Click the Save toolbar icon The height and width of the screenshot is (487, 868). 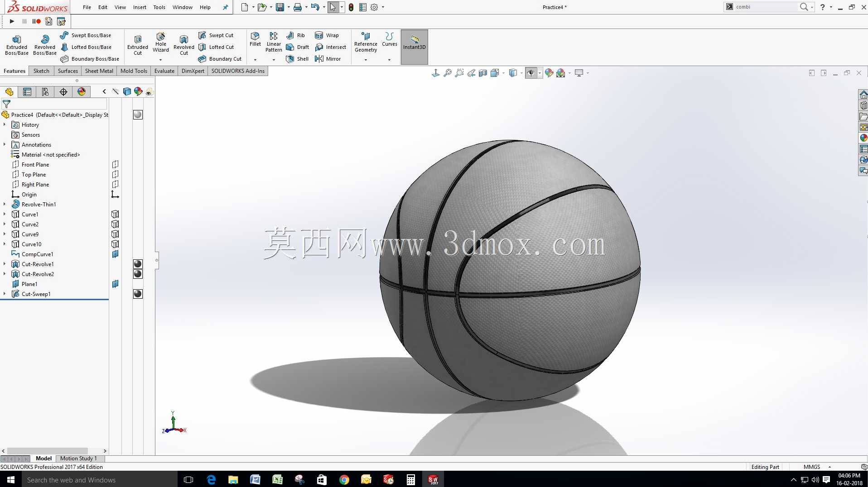coord(280,7)
